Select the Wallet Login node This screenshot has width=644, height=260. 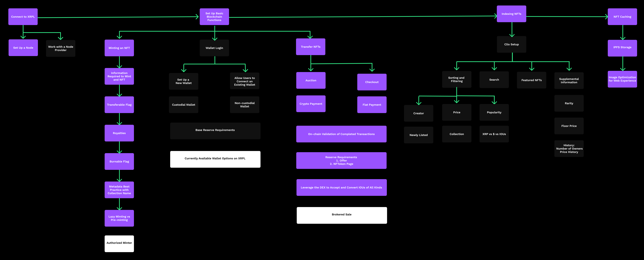[214, 48]
